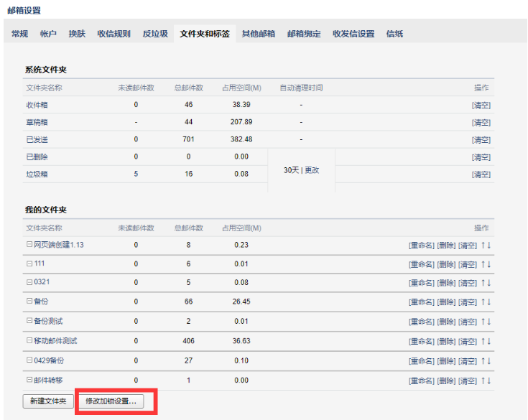Collapse the 备份 folder box icon
The height and width of the screenshot is (420, 528).
[x=29, y=302]
